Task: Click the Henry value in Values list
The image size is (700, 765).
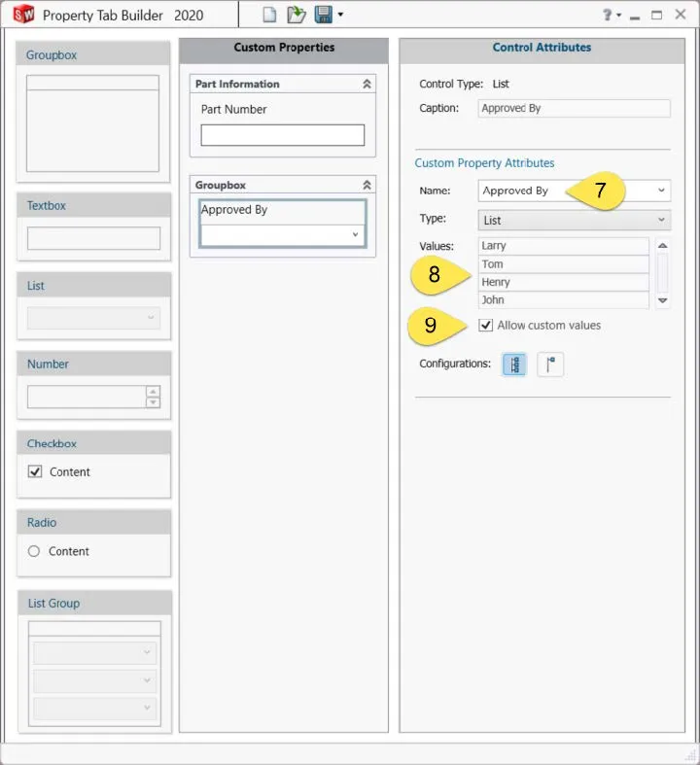Action: click(563, 282)
